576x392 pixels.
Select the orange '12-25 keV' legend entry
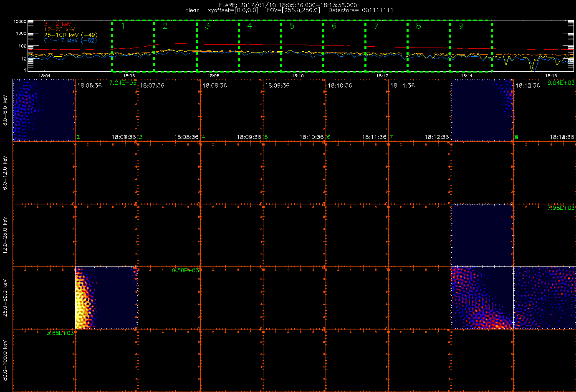pyautogui.click(x=59, y=30)
